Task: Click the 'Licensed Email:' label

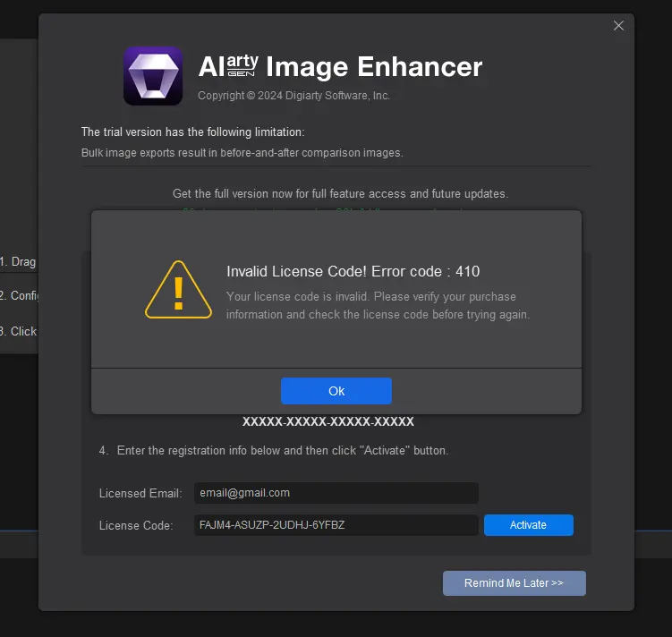Action: click(140, 493)
